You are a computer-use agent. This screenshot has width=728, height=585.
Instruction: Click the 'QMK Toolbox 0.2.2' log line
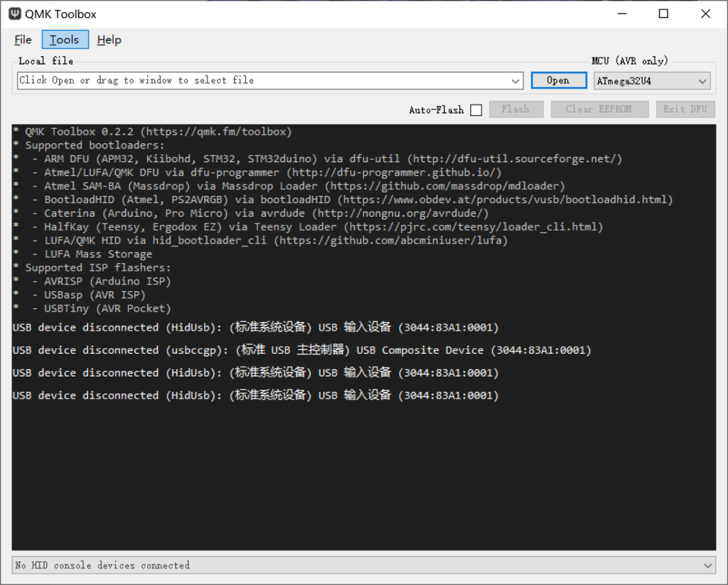click(x=152, y=132)
